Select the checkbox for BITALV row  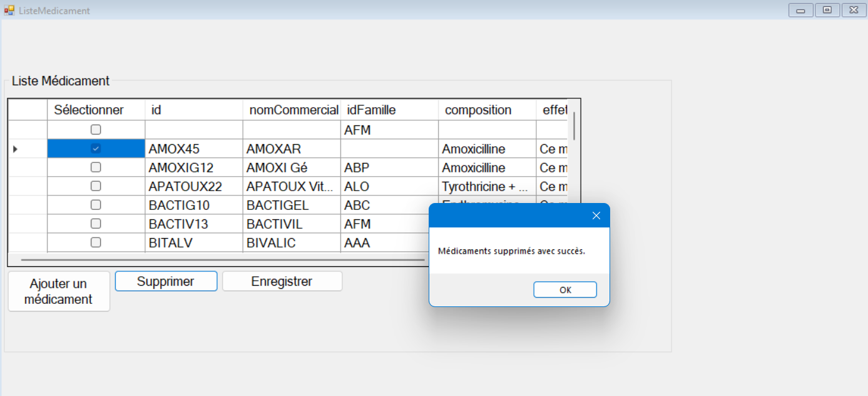click(96, 242)
